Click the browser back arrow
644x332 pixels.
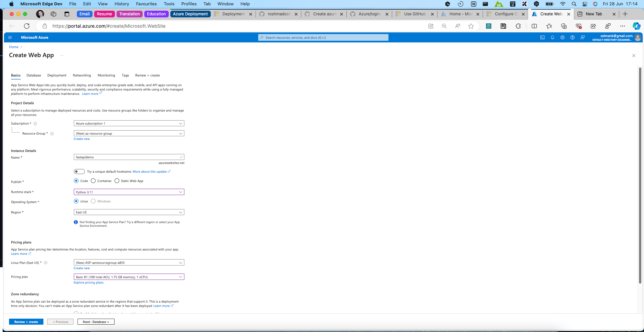click(x=12, y=26)
